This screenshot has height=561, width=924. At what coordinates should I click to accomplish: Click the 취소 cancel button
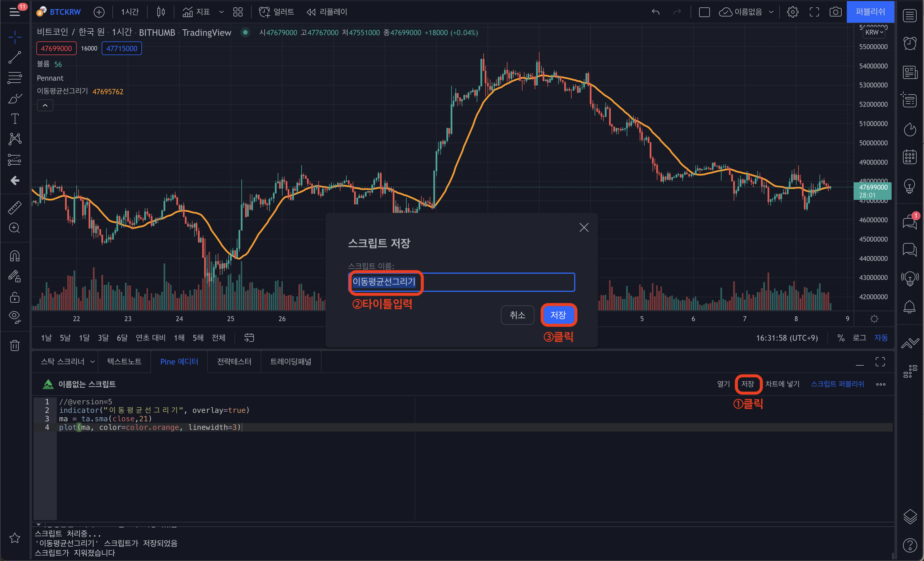[x=517, y=315]
